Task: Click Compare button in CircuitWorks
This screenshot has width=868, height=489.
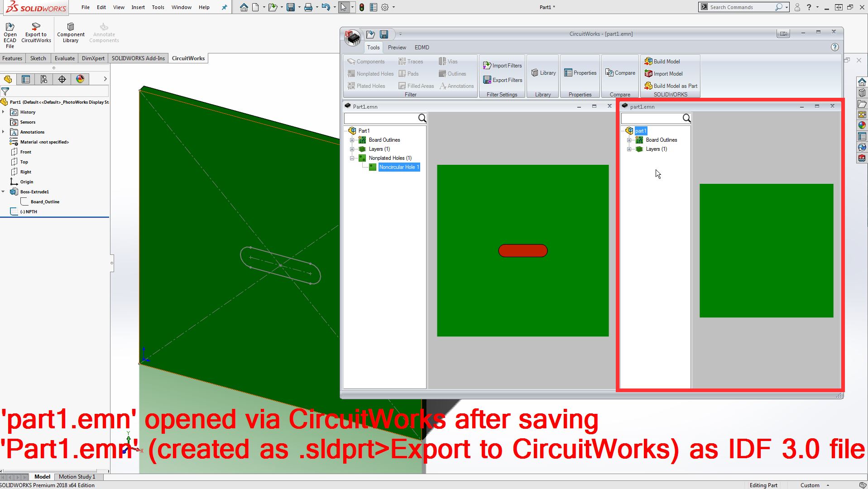Action: click(x=620, y=72)
